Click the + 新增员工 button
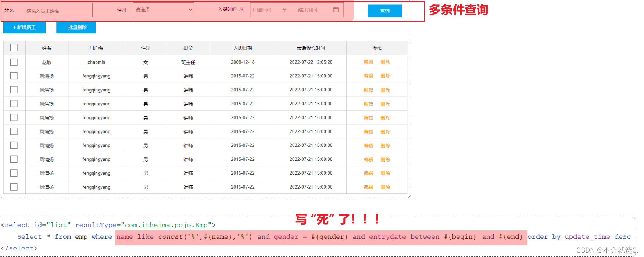 click(x=24, y=28)
